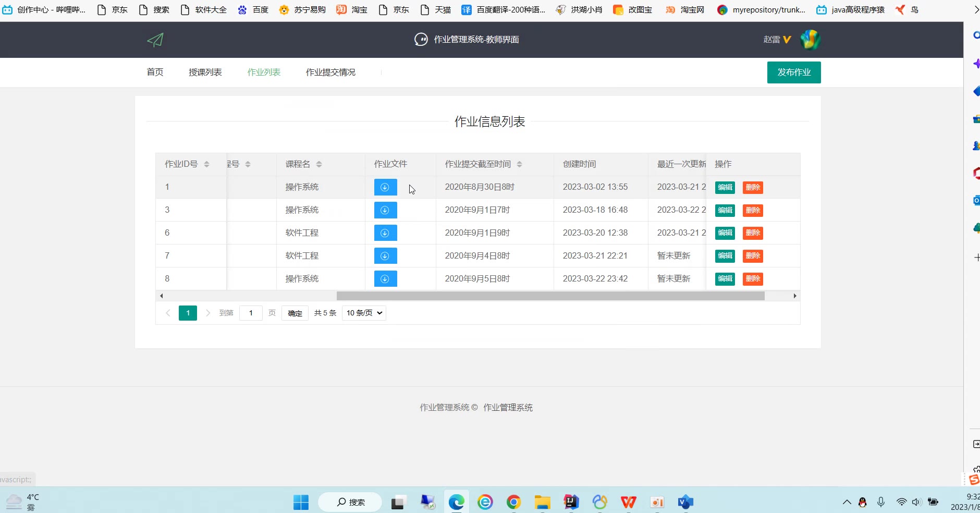Open the user avatar in header

tap(810, 40)
